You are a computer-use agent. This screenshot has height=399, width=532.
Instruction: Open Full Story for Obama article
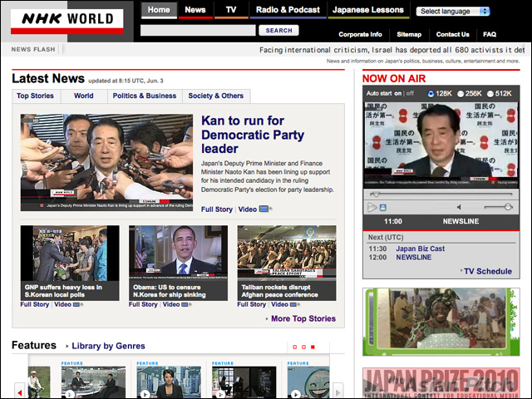click(x=143, y=304)
